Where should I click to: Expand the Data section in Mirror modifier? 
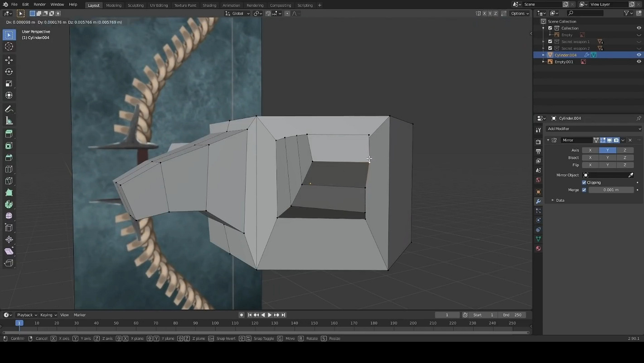552,200
